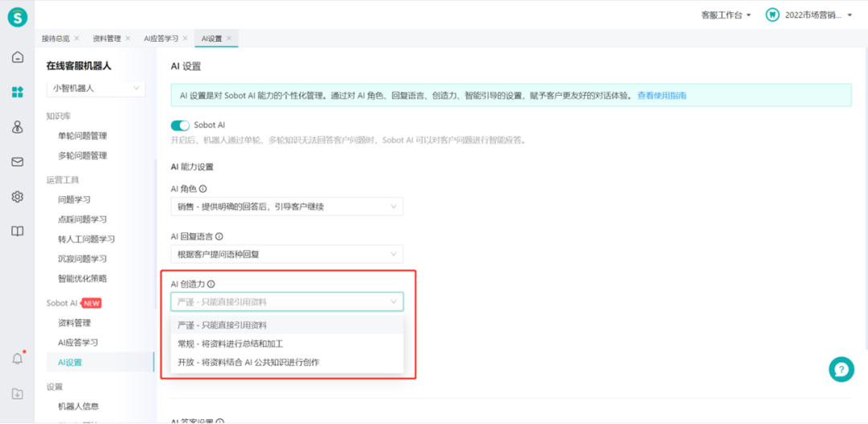The width and height of the screenshot is (868, 424).
Task: Select 严谨 - 只能直接引用资料 option
Action: pos(287,325)
